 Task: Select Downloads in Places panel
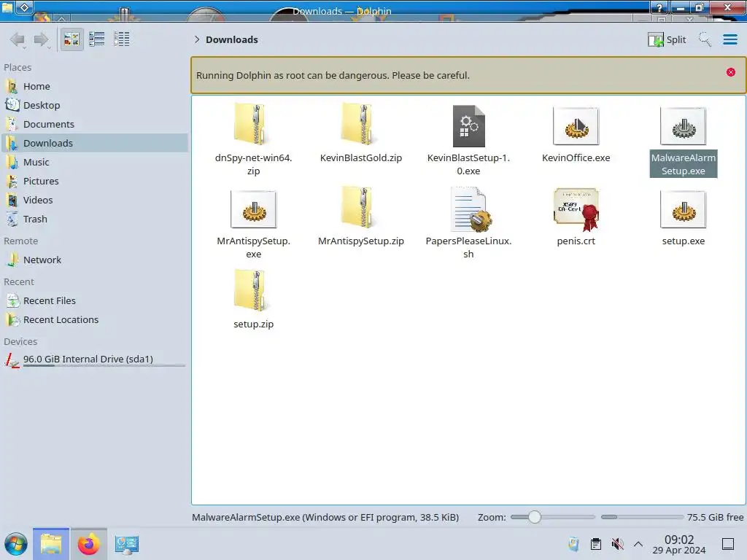click(x=94, y=144)
